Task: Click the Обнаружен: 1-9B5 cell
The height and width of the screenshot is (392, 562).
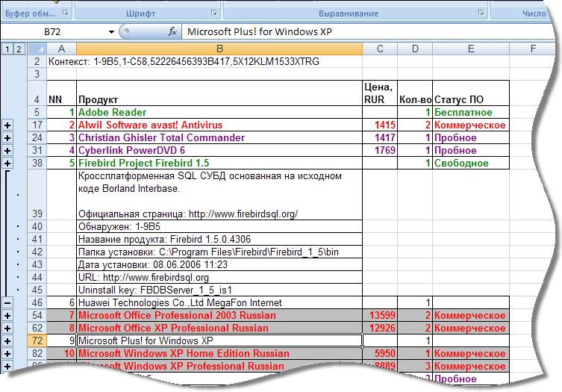Action: coord(219,227)
